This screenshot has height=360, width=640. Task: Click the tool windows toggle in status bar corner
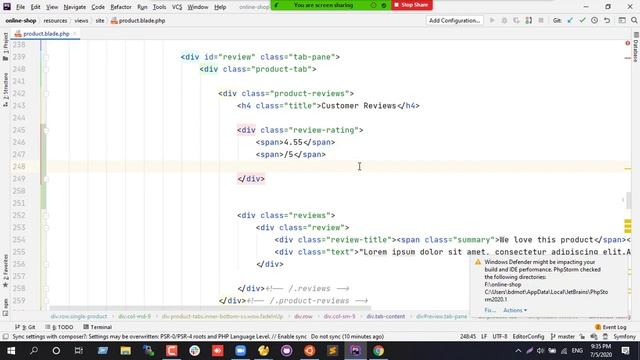pos(5,337)
